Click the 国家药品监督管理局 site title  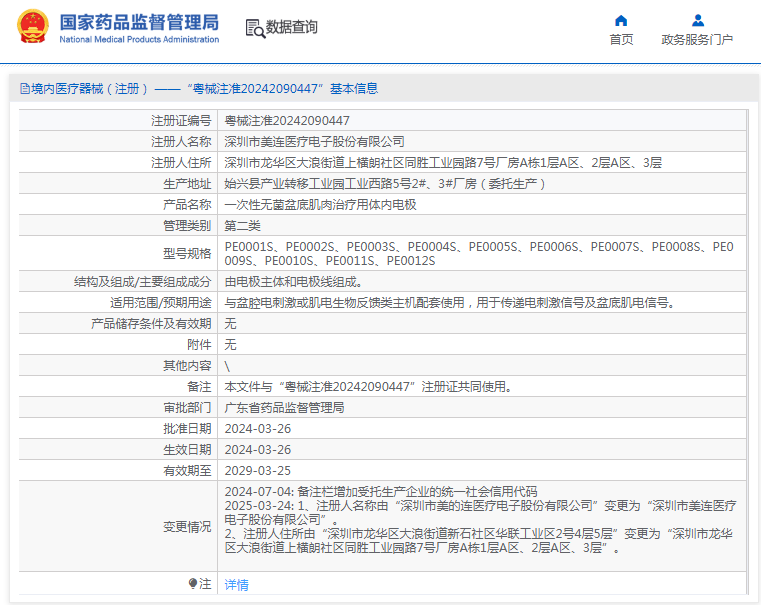(138, 22)
